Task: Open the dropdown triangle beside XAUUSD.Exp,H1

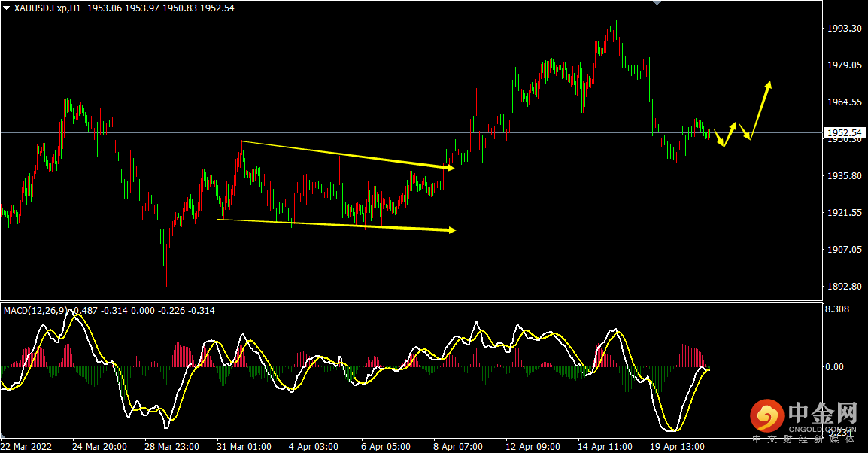Action: [x=7, y=8]
